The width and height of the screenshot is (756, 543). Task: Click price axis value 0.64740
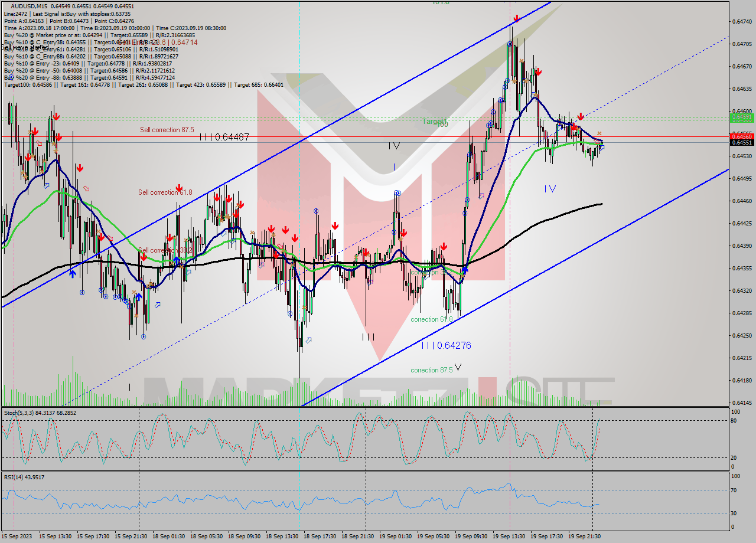pos(742,22)
